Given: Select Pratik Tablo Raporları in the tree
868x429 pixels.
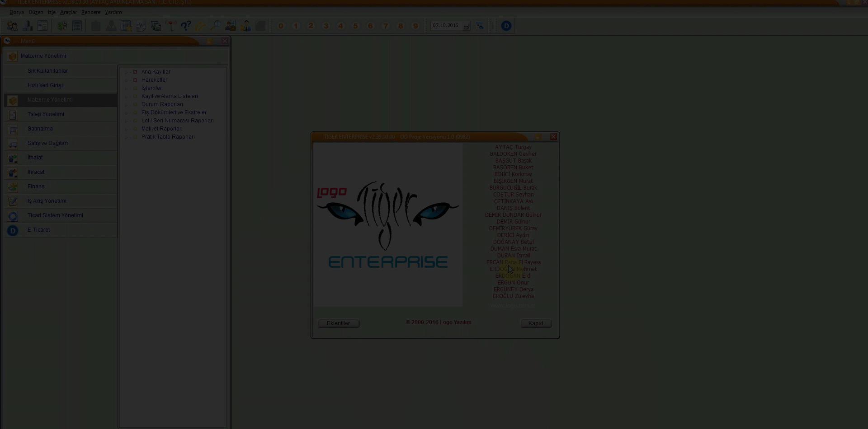Looking at the screenshot, I should (168, 137).
